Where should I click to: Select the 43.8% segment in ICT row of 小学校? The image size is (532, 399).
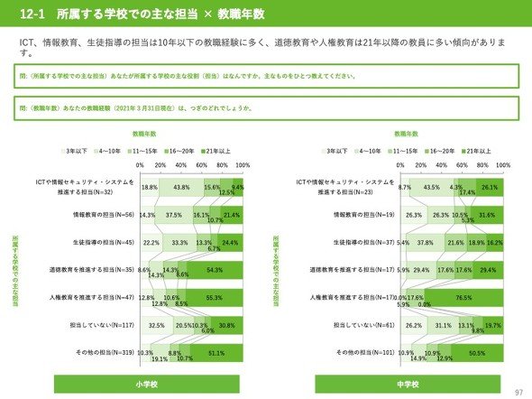tap(181, 188)
